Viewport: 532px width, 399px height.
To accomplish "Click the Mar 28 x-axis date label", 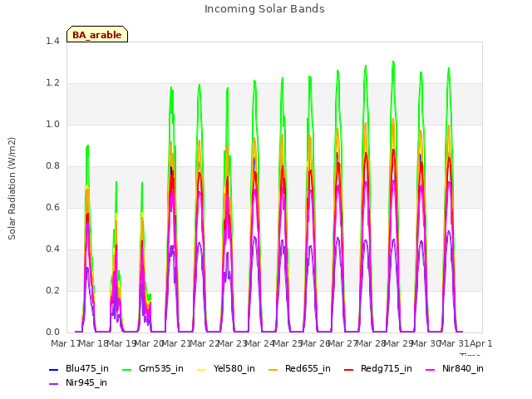I will click(370, 343).
